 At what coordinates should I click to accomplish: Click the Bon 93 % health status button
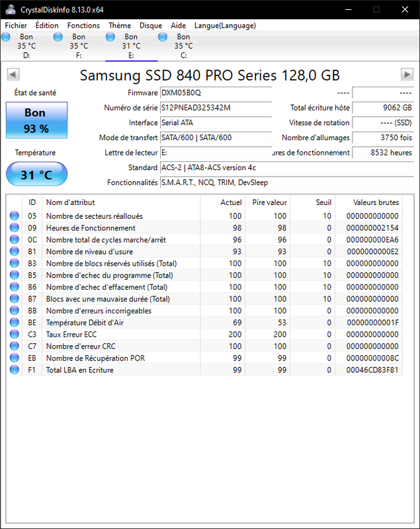[36, 120]
